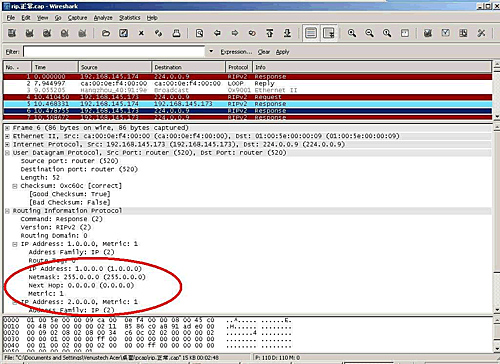The image size is (500, 364).
Task: Collapse the Routing Information Protocol node
Action: coord(7,211)
